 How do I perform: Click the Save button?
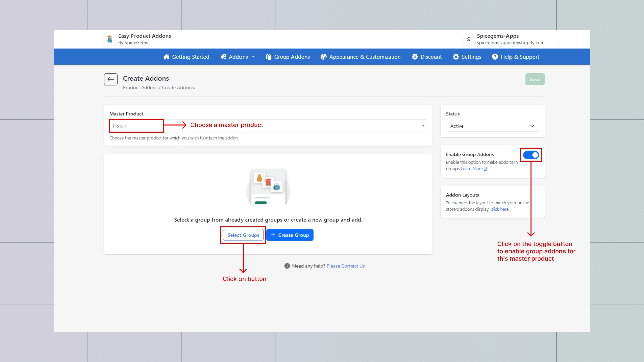535,79
